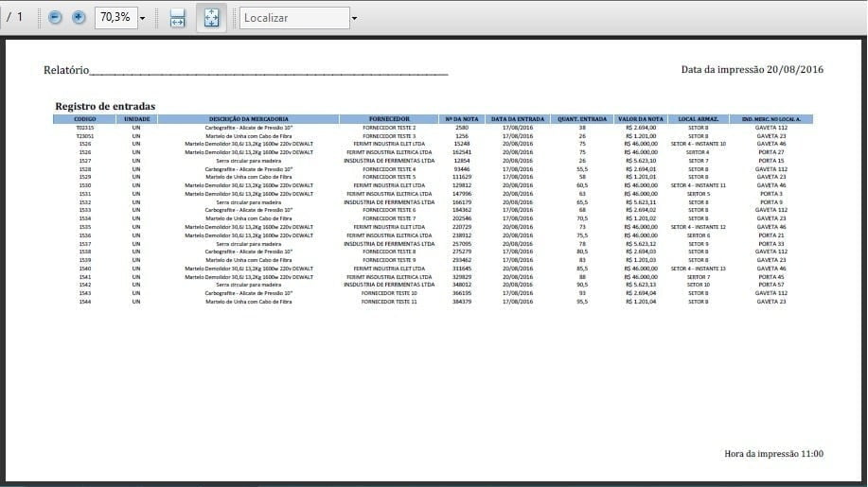
Task: Click the 'Registro de entradas' title
Action: [105, 106]
